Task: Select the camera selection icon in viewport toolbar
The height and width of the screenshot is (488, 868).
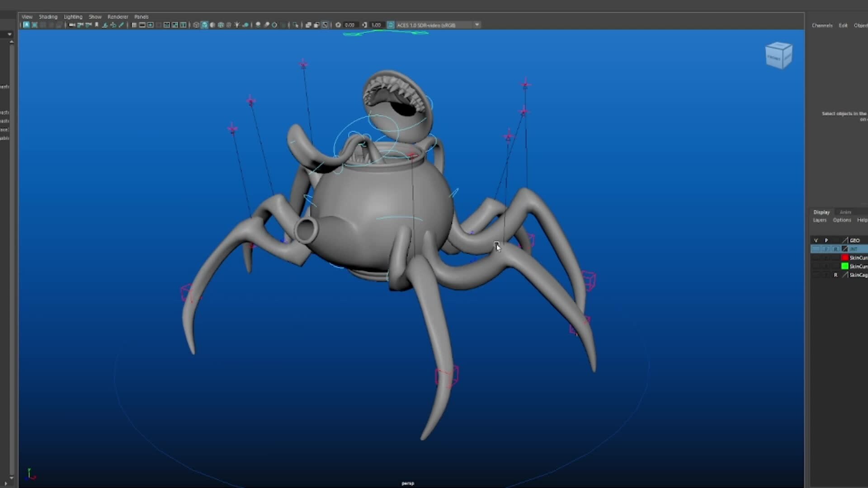Action: 71,25
